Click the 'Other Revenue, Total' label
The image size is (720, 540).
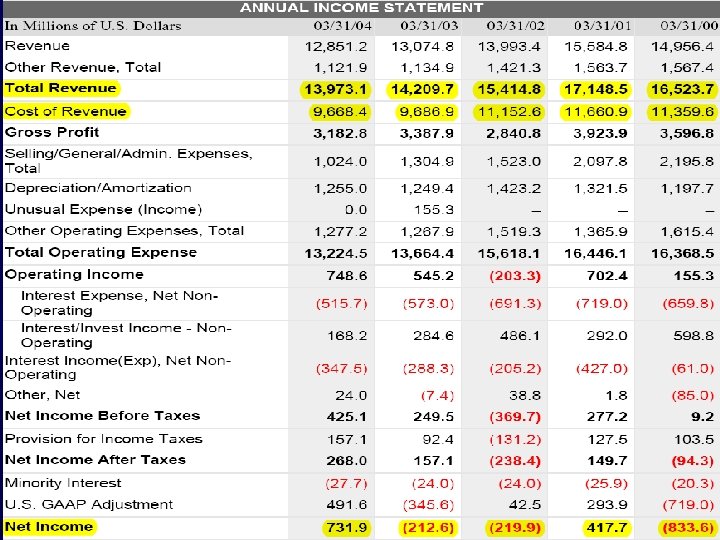(83, 68)
